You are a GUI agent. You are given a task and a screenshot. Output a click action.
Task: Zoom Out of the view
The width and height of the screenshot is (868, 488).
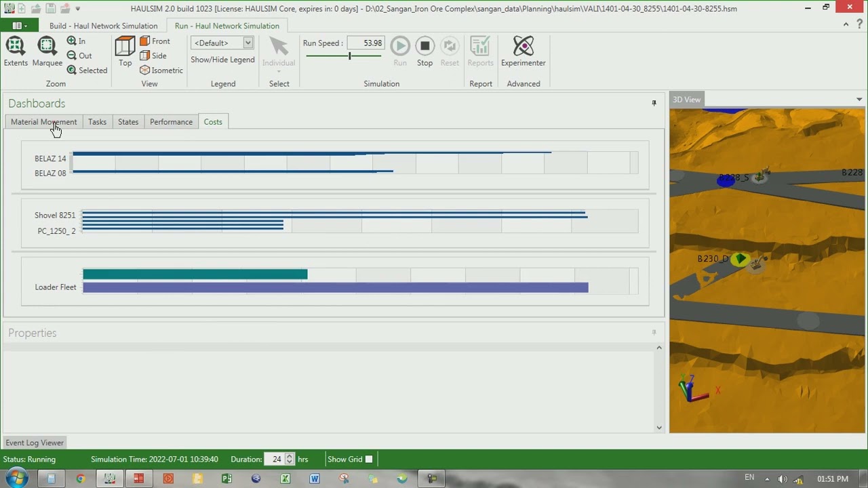(79, 56)
